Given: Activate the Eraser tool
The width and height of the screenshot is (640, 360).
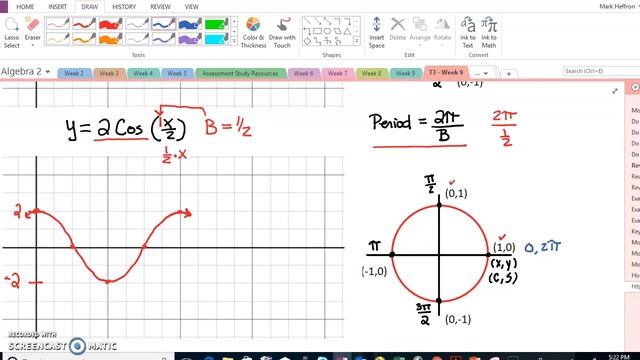Looking at the screenshot, I should [32, 29].
